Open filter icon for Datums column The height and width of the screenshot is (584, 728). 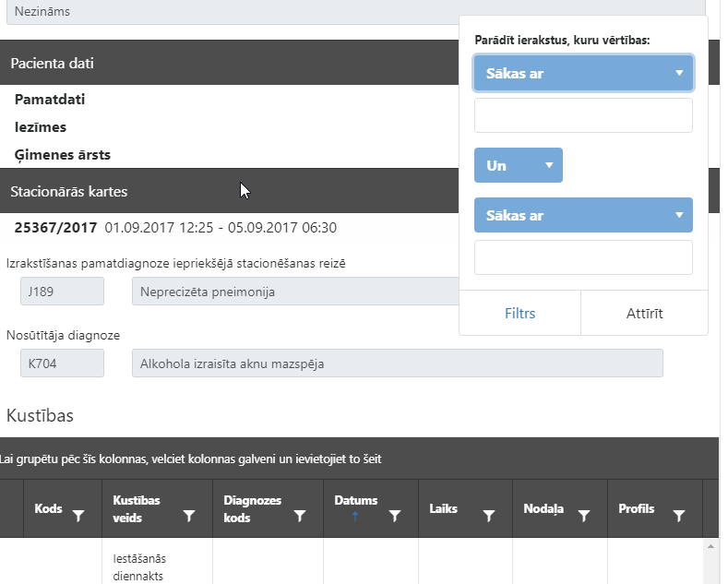(395, 517)
